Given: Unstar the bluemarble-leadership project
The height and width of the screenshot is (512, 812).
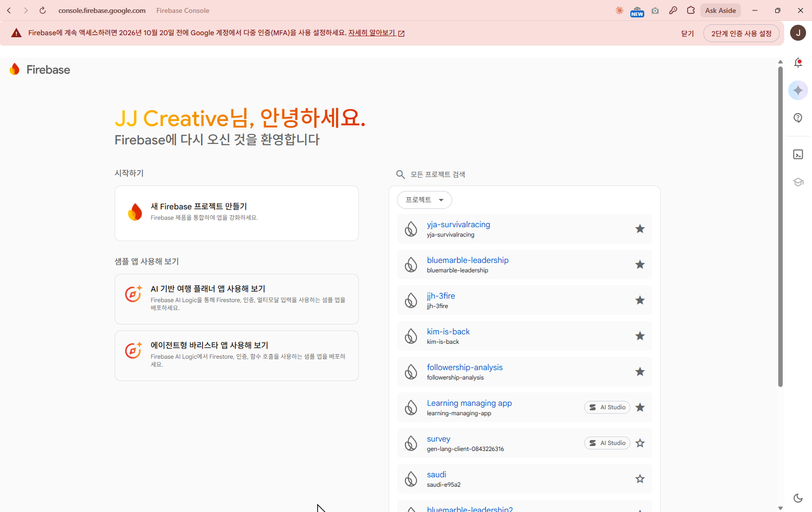Looking at the screenshot, I should point(640,264).
